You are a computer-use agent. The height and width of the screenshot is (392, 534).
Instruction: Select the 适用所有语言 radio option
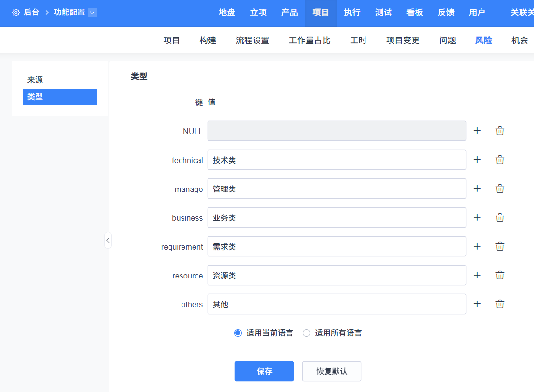coord(306,333)
